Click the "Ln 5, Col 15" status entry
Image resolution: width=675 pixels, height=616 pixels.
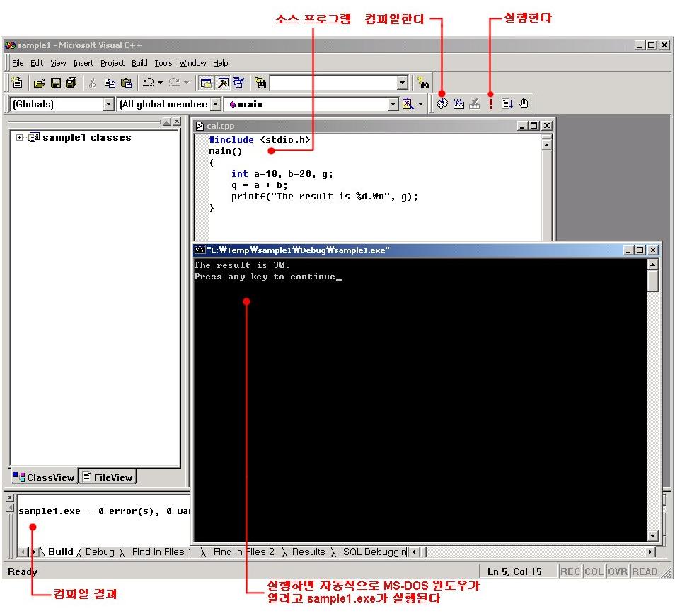515,571
